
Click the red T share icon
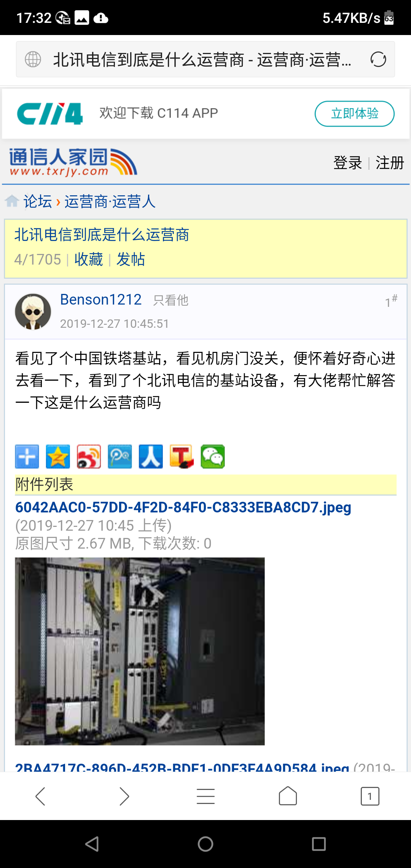tap(182, 456)
